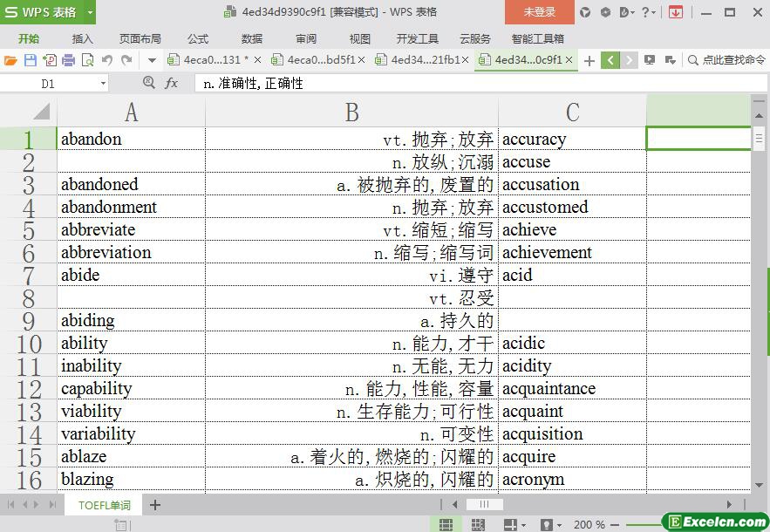The width and height of the screenshot is (770, 532).
Task: Open the 审阅 ribbon tab
Action: [306, 38]
